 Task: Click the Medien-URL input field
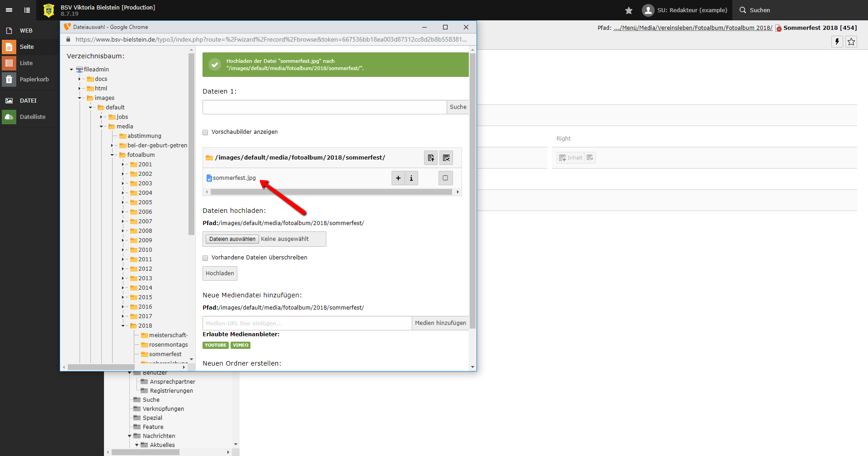click(307, 323)
